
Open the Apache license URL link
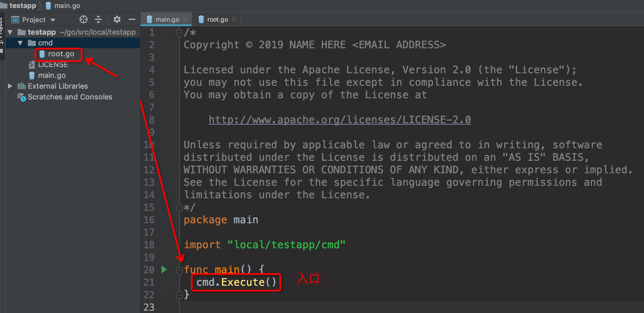tap(340, 120)
